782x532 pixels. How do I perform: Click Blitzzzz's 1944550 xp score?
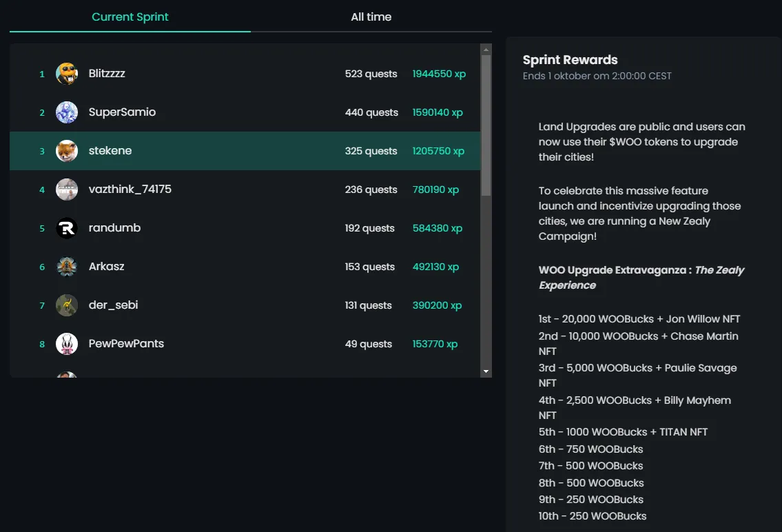click(439, 74)
